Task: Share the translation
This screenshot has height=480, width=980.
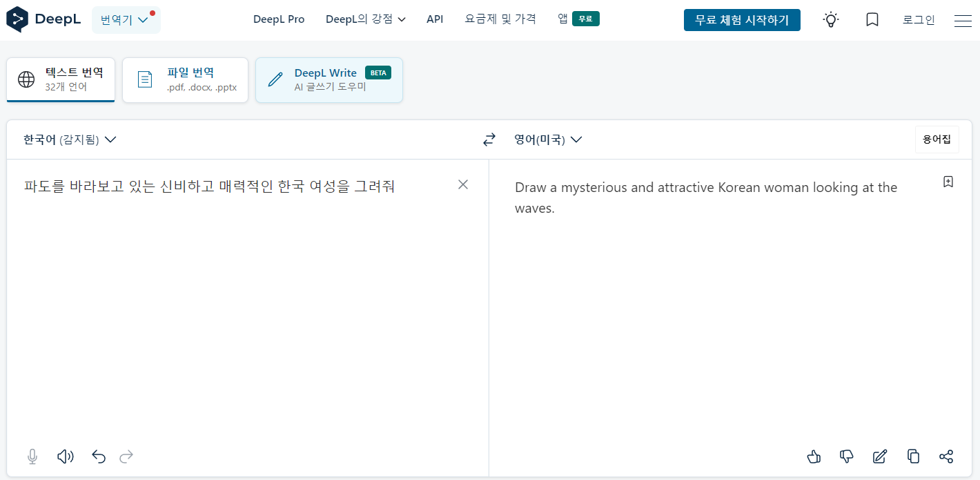Action: pos(946,457)
